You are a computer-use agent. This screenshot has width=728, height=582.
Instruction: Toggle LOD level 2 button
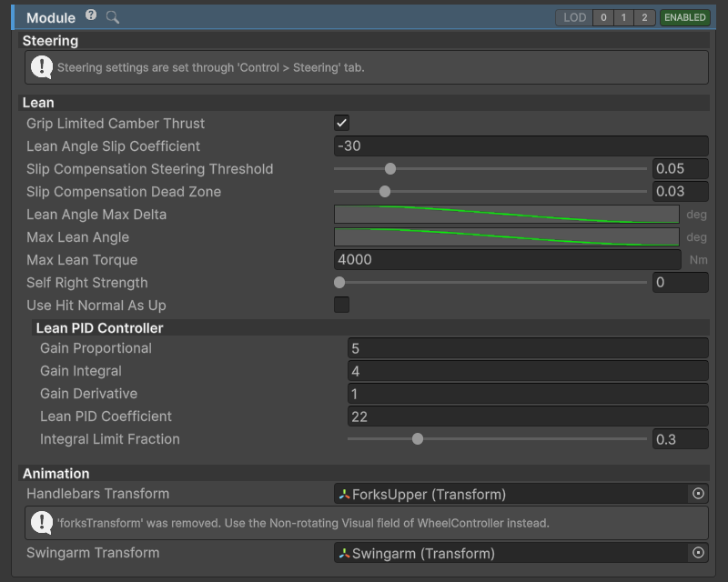point(644,17)
